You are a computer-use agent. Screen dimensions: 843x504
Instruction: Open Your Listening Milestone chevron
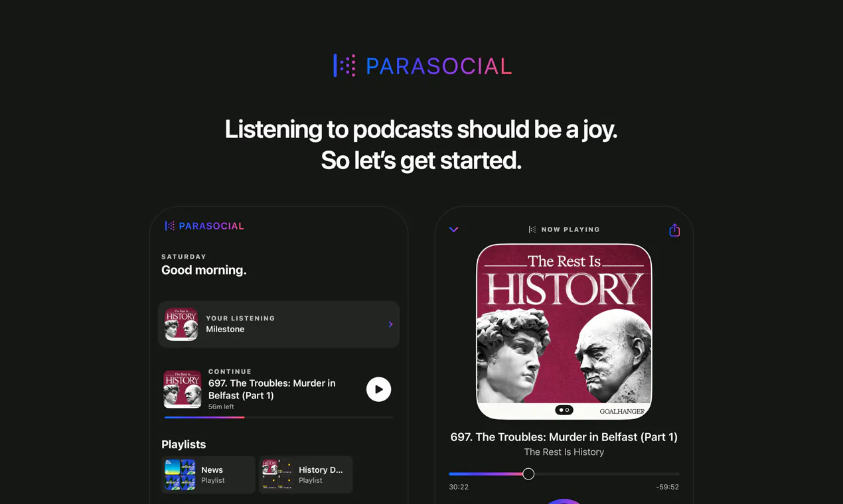click(390, 324)
